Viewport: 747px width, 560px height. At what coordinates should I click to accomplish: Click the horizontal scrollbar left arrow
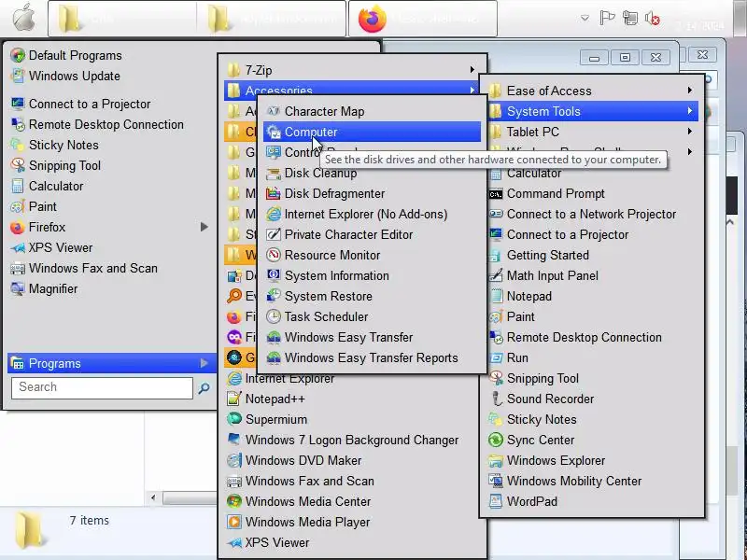point(153,498)
